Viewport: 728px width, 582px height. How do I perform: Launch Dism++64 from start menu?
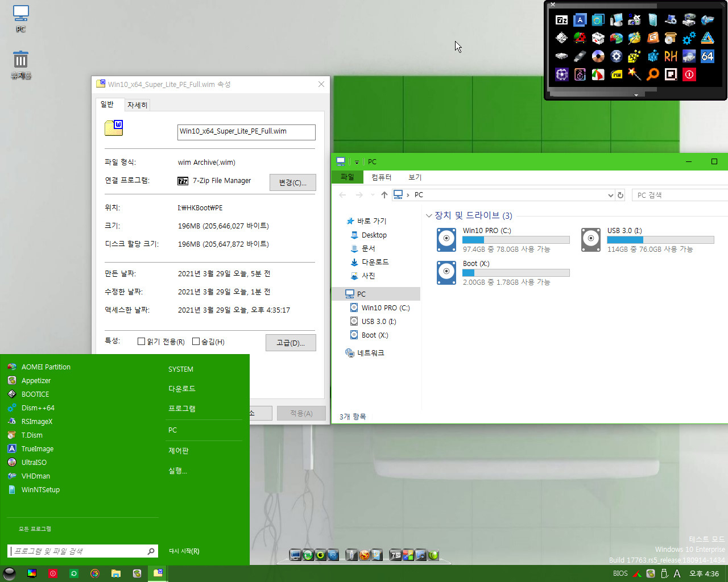tap(31, 408)
